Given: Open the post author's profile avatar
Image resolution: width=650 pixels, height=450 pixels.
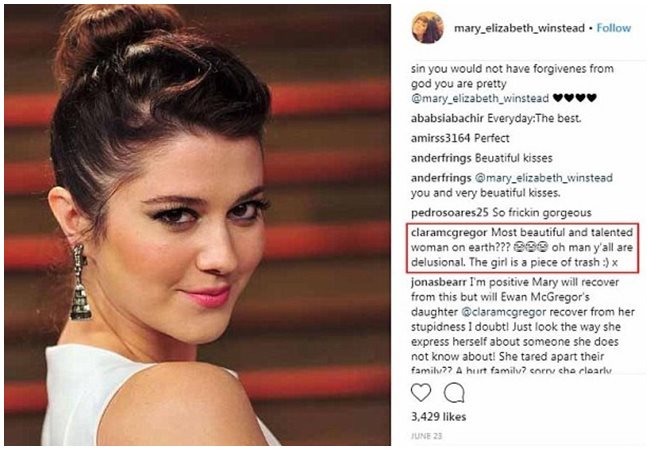Looking at the screenshot, I should pyautogui.click(x=427, y=28).
